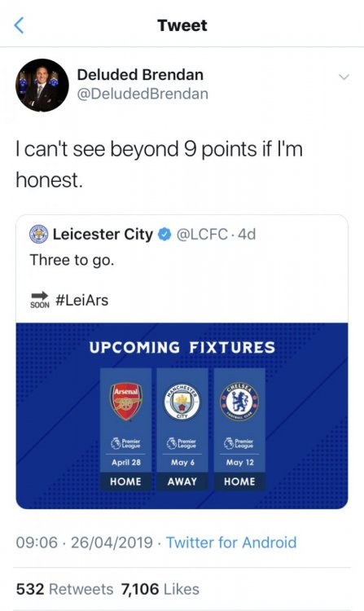The height and width of the screenshot is (611, 364).
Task: Tap the @LCFC handle
Action: click(202, 234)
